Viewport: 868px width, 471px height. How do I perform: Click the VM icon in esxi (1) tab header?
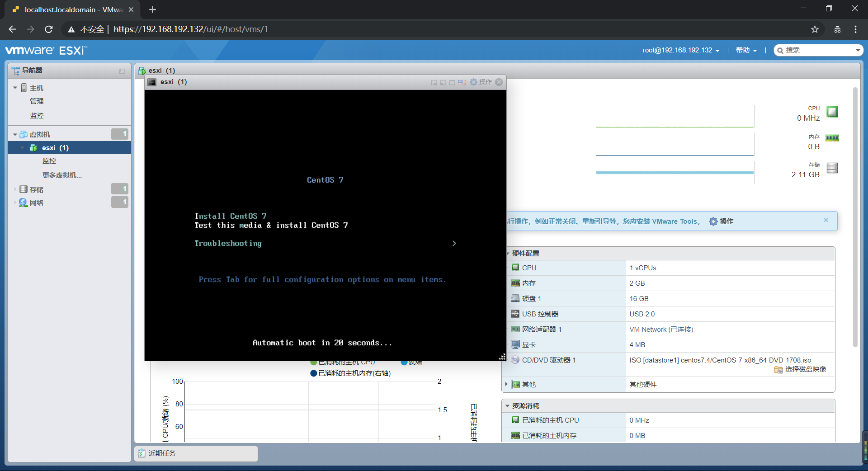click(x=142, y=71)
